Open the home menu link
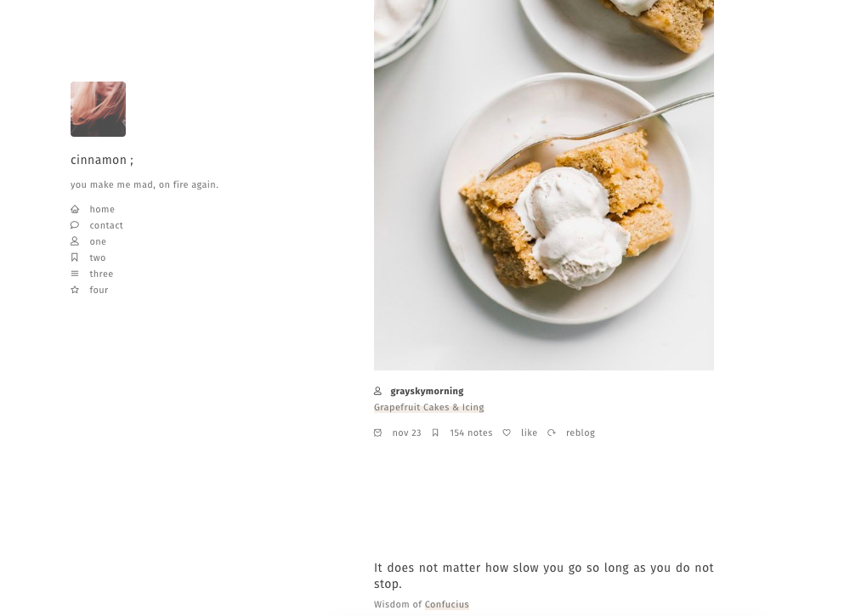 tap(102, 209)
